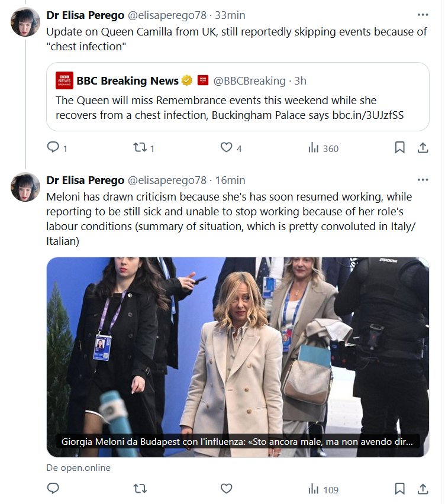Open more options for Meloni tweet
This screenshot has height=504, width=445.
point(423,180)
